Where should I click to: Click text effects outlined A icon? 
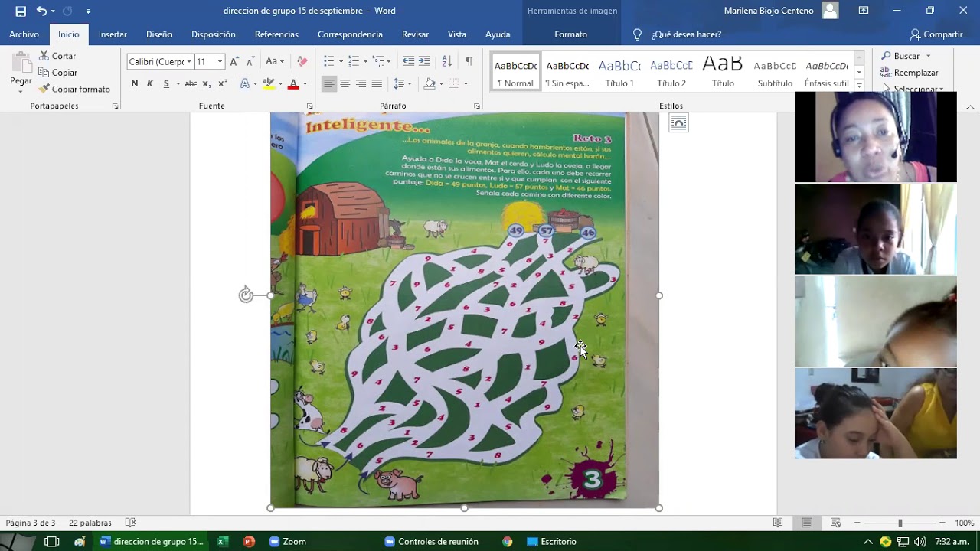point(244,83)
